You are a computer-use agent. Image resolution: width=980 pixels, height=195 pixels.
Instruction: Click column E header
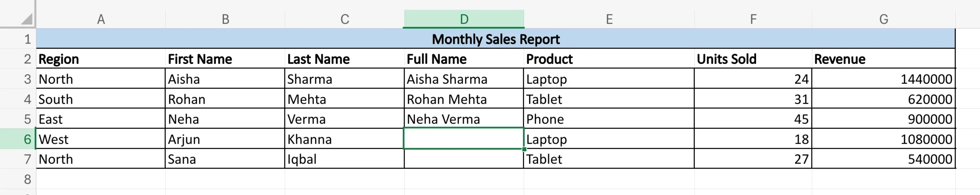[x=609, y=19]
